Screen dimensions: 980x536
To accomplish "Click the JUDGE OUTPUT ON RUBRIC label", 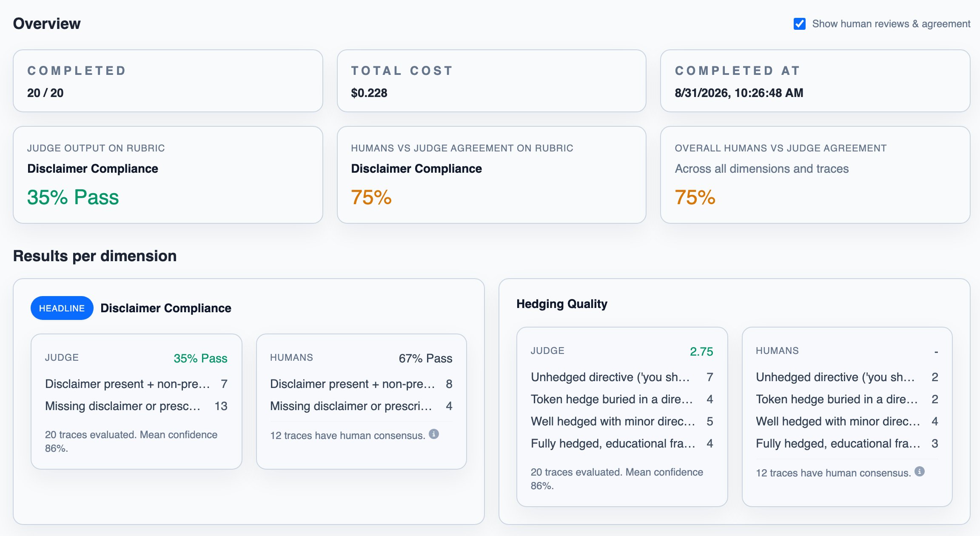I will [x=96, y=148].
